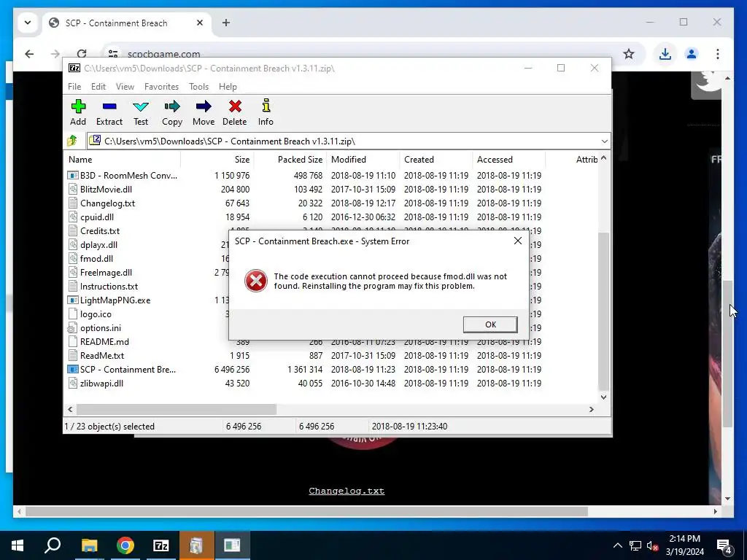Click the B3D - RoomMesh Conv file icon
747x560 pixels.
(72, 175)
